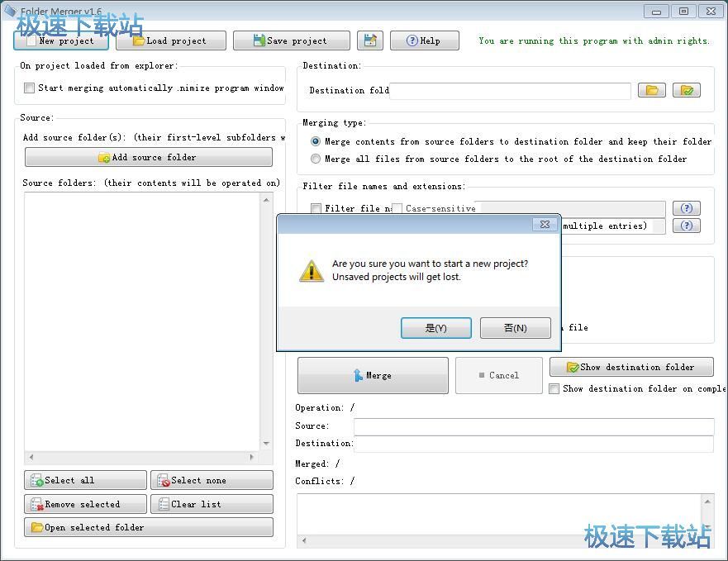Click the up arrow of source list scrollbar
This screenshot has width=728, height=561.
coord(266,200)
